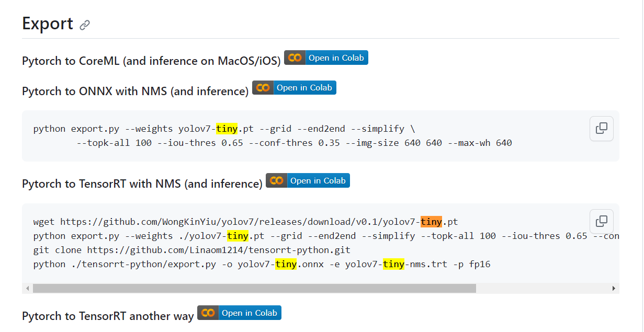The width and height of the screenshot is (644, 332).
Task: Copy the TensorRT wget commands code block
Action: point(602,221)
